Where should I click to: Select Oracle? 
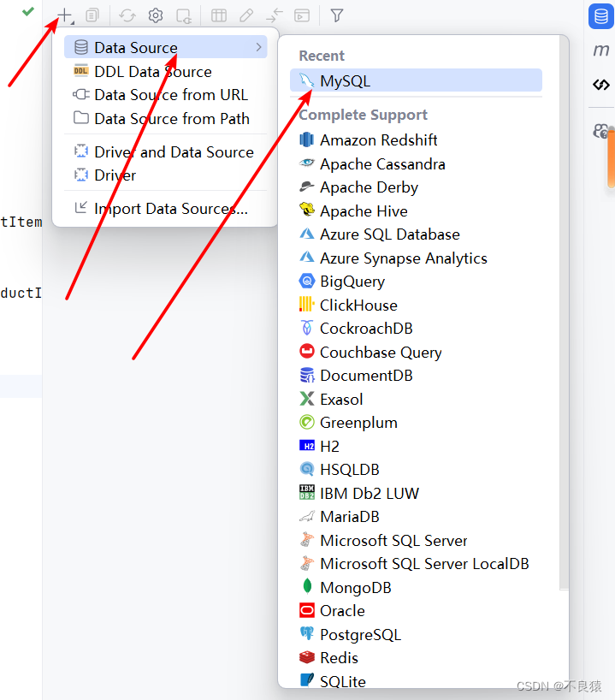(x=416, y=610)
